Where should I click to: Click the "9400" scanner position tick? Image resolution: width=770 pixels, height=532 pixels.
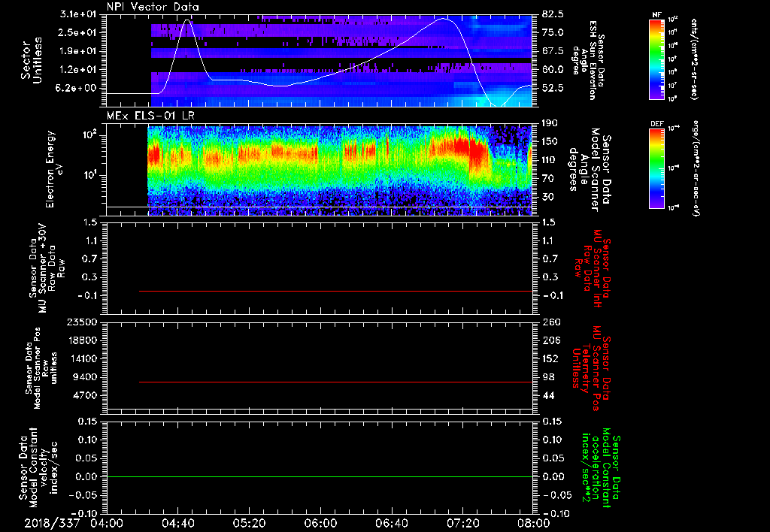tap(86, 377)
